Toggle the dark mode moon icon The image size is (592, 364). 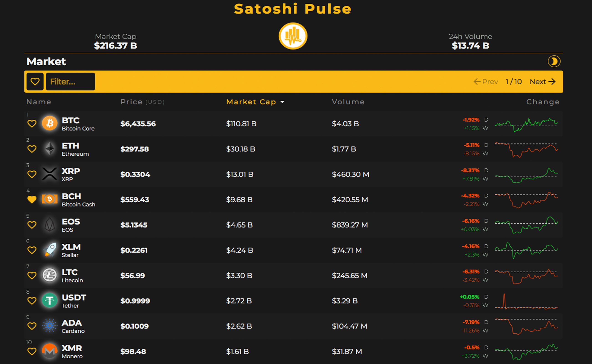(x=554, y=61)
